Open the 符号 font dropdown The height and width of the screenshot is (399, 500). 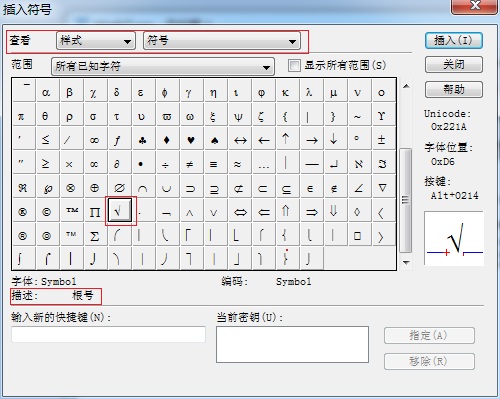pos(221,41)
